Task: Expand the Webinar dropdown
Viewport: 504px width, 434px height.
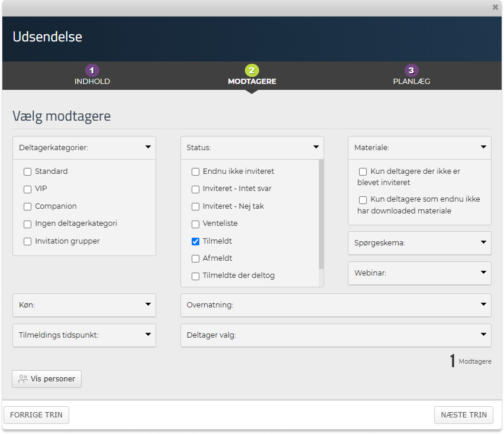Action: pos(483,273)
